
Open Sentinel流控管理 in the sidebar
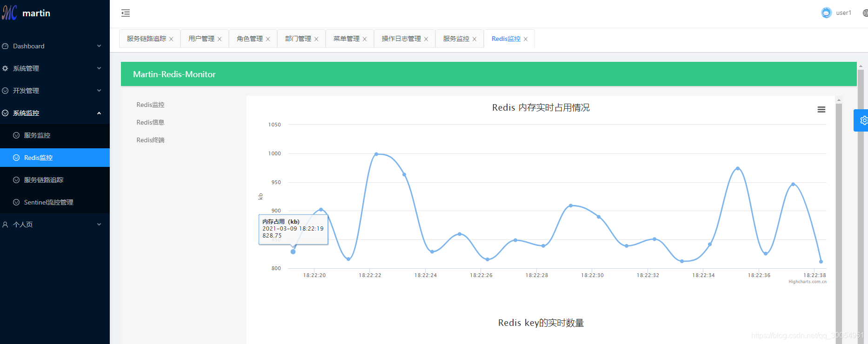coord(55,202)
